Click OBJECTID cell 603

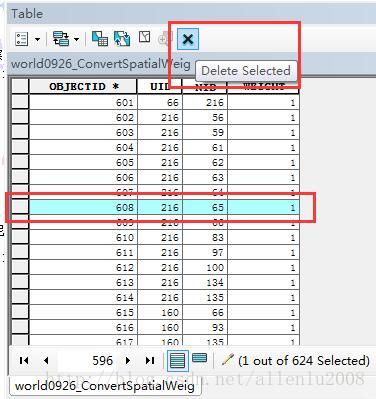tap(83, 132)
